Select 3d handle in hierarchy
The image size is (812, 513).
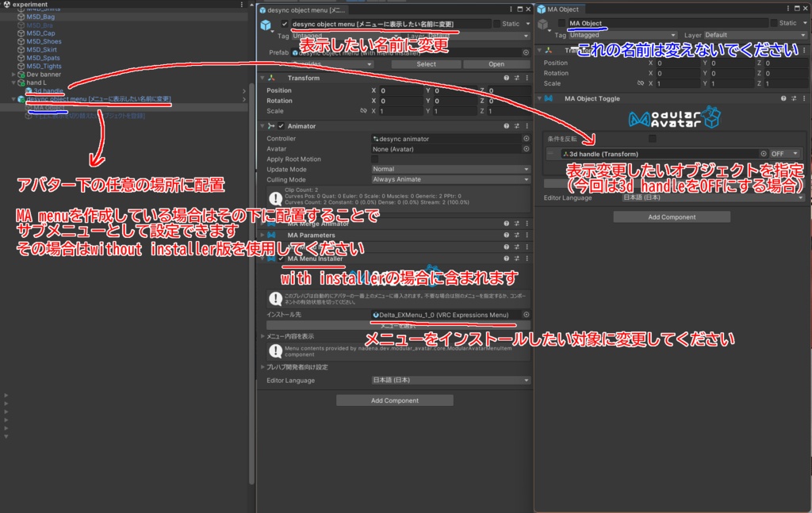[x=48, y=91]
